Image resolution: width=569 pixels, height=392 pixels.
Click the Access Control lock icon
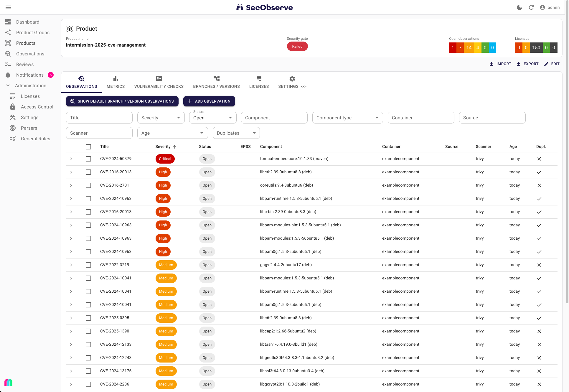pyautogui.click(x=13, y=107)
